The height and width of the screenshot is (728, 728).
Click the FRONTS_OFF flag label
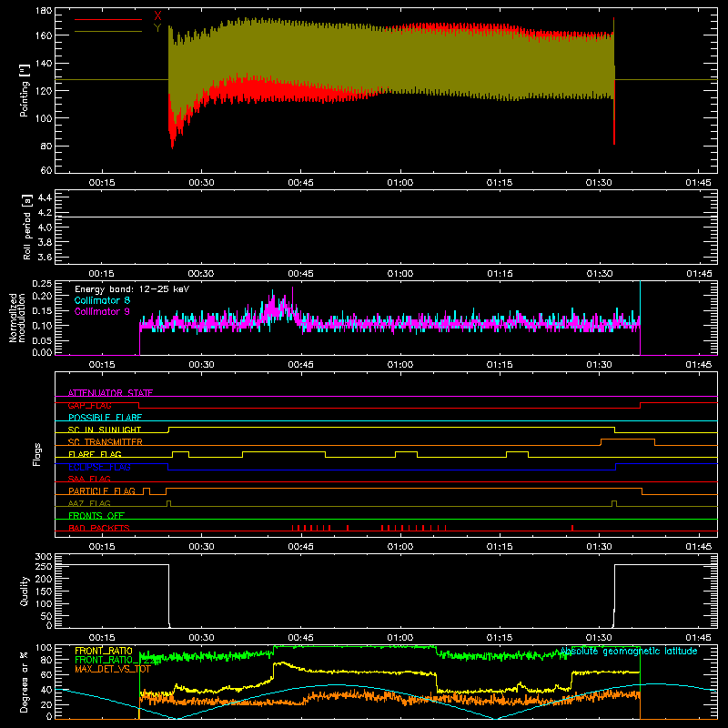(96, 515)
